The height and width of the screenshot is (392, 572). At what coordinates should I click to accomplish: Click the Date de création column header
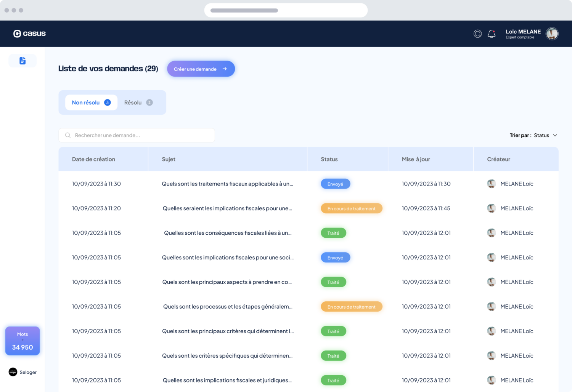[x=94, y=159]
